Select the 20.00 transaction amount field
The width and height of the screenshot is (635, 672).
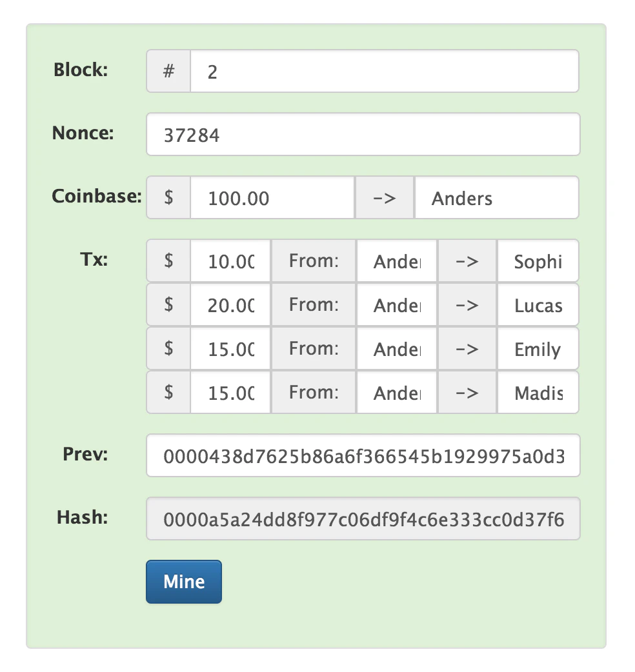click(230, 305)
